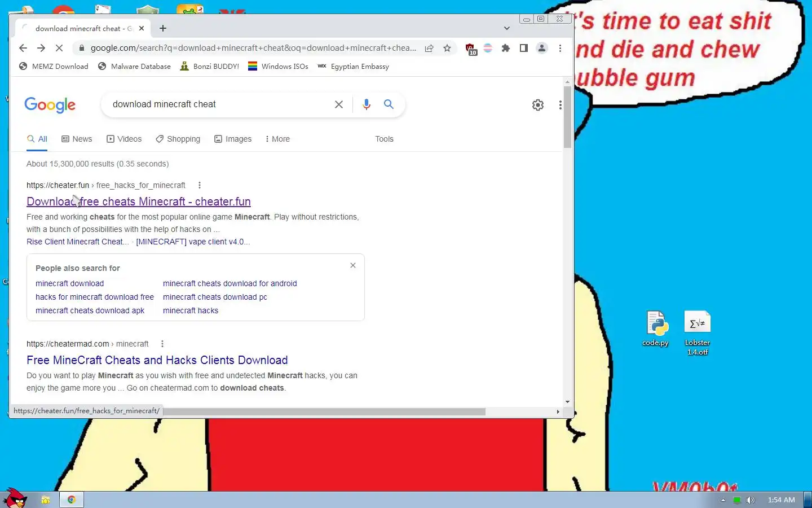The width and height of the screenshot is (812, 508).
Task: Search minecraft cheats download for android
Action: click(x=230, y=283)
